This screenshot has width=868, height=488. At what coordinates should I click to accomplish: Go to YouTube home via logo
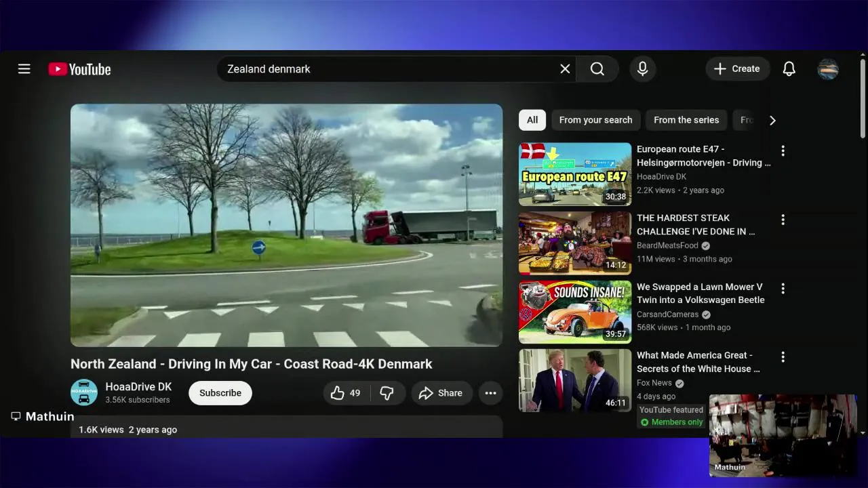point(79,69)
